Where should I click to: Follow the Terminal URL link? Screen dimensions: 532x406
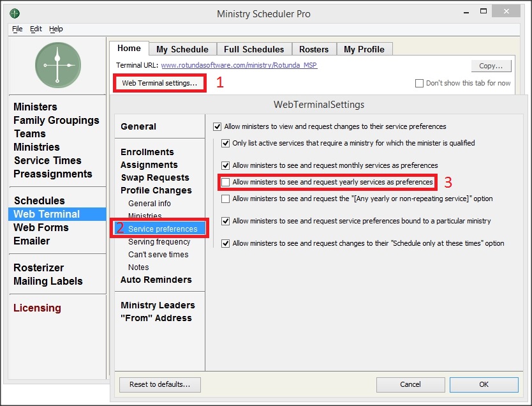click(x=239, y=65)
